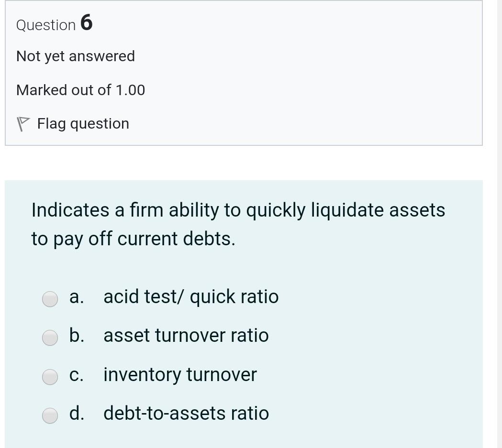Click the Flag question link text

point(83,124)
